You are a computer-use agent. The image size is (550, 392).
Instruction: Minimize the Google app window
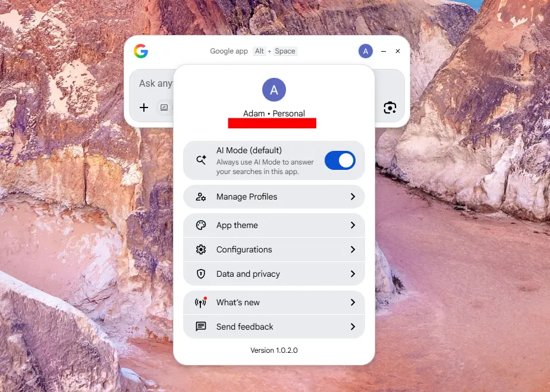click(x=384, y=51)
